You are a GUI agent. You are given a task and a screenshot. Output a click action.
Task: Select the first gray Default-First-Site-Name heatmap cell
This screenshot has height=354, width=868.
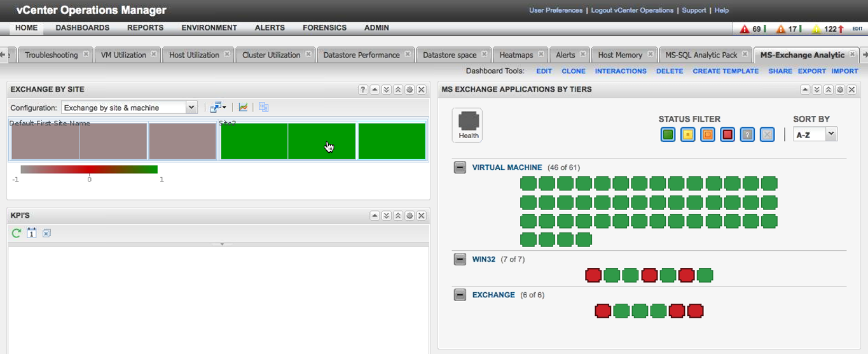44,141
